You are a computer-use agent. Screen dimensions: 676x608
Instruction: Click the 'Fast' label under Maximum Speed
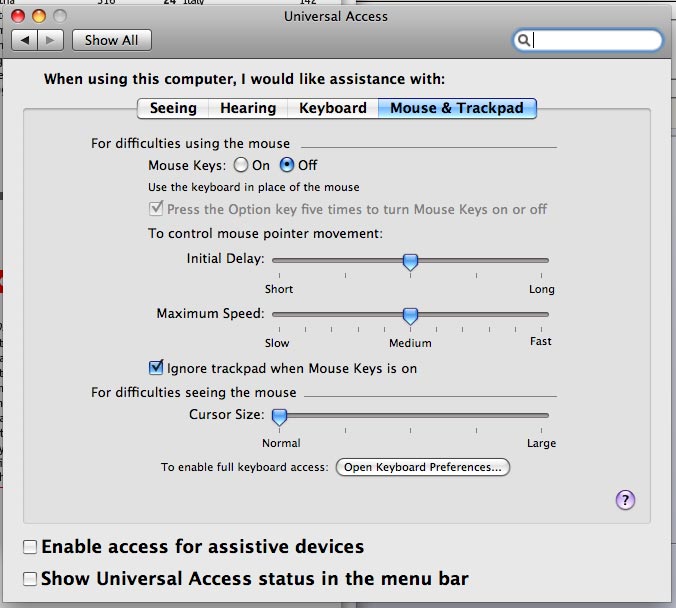pos(541,341)
